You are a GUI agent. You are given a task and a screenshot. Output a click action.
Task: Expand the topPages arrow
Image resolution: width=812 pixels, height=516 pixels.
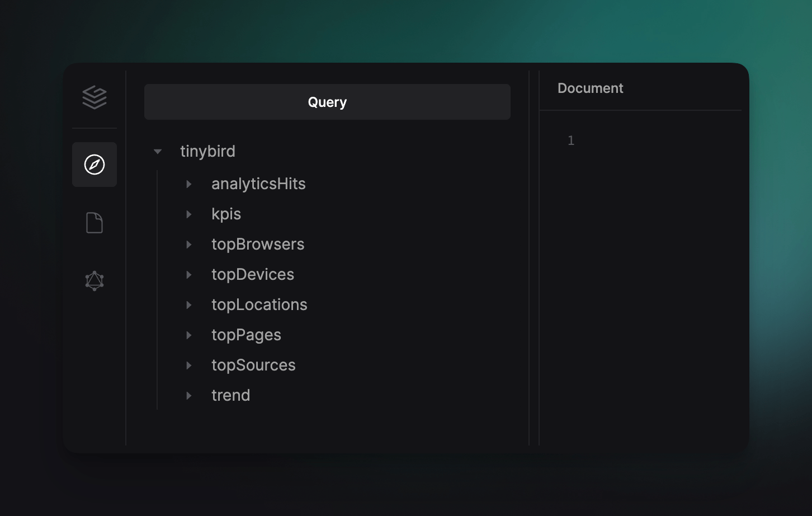point(189,335)
